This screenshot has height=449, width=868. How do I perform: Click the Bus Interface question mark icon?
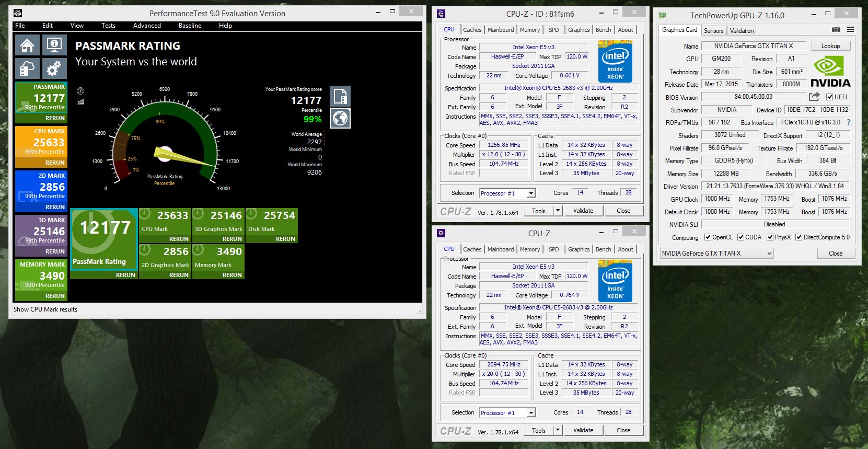[849, 122]
